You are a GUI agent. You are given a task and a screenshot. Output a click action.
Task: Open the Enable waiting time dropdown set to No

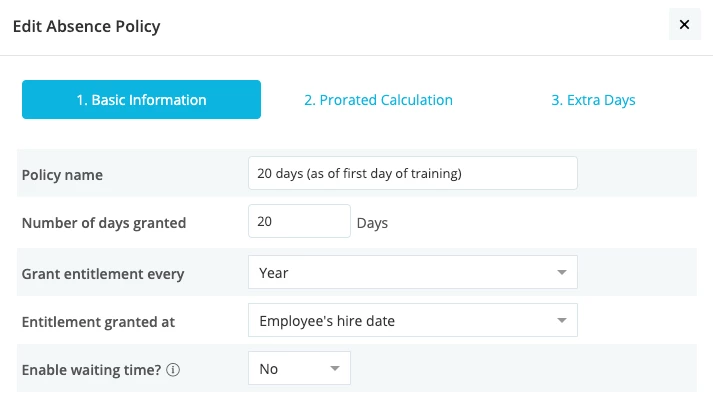pos(299,368)
